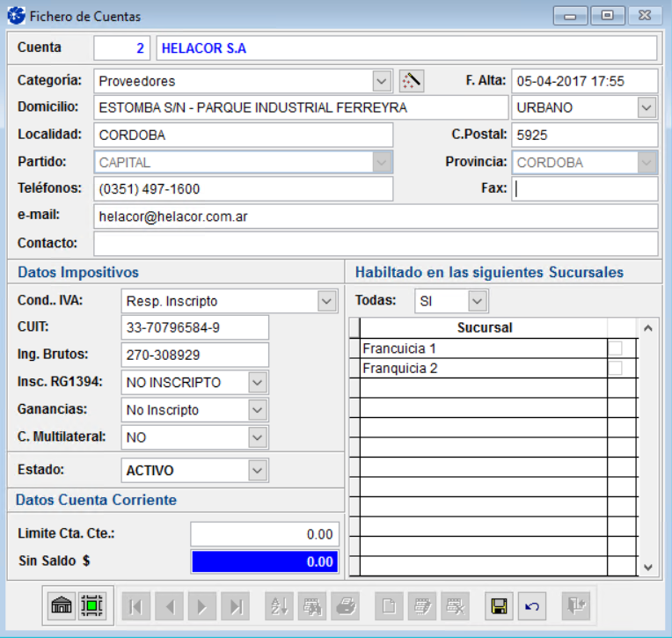Undo changes with the blue arrow icon
The image size is (672, 638).
click(x=532, y=606)
